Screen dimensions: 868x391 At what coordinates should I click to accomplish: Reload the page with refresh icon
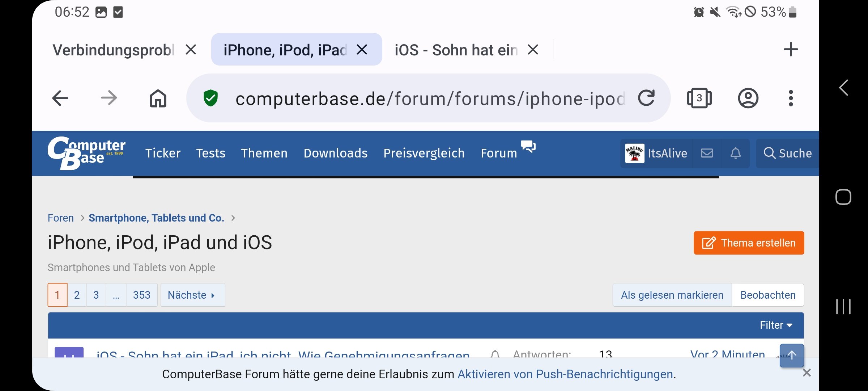[x=646, y=98]
